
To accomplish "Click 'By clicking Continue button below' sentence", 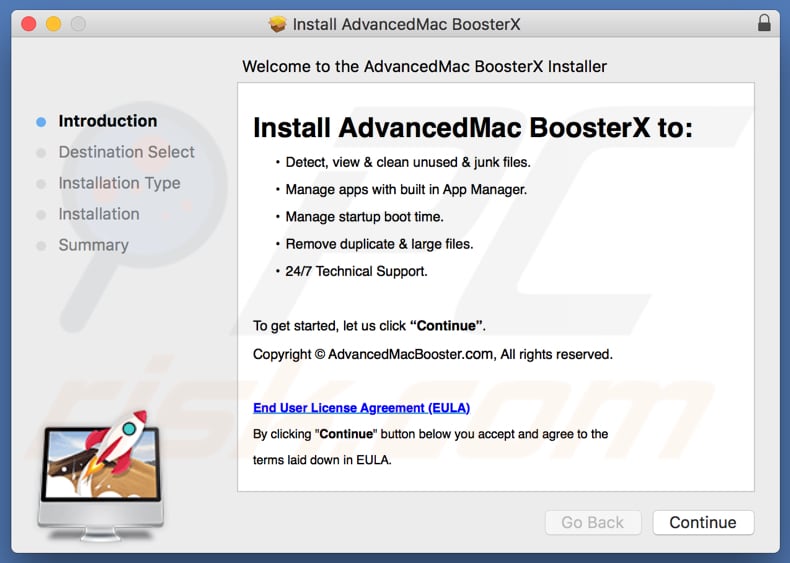I will tap(430, 434).
